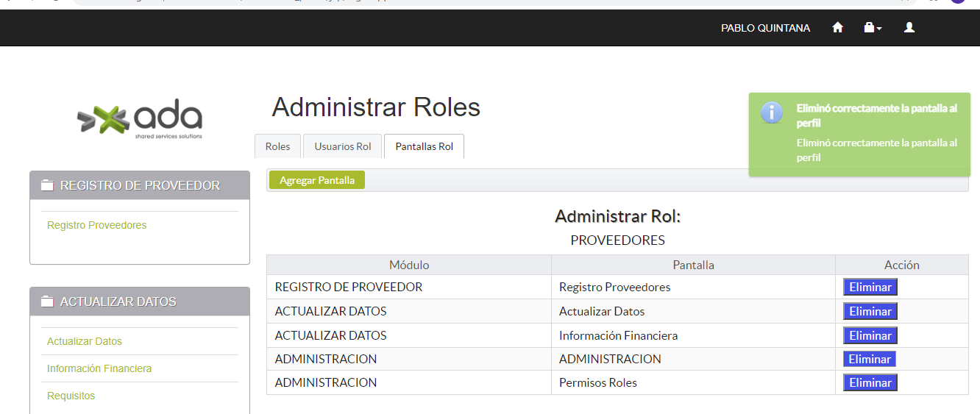Delete the Permisos Roles screen entry
This screenshot has height=414, width=980.
click(870, 383)
